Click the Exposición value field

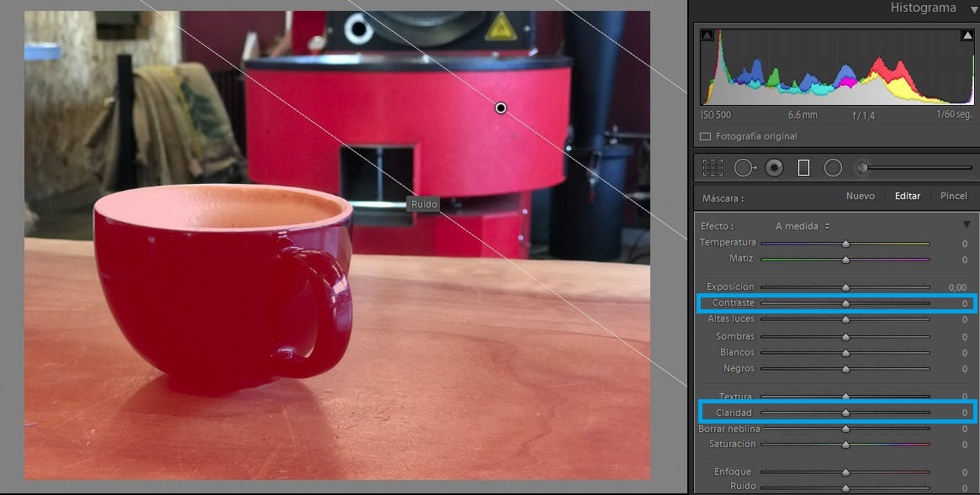(x=957, y=287)
